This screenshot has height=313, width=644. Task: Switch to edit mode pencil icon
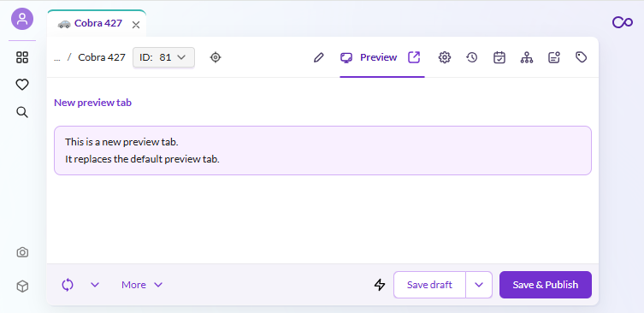pos(319,57)
